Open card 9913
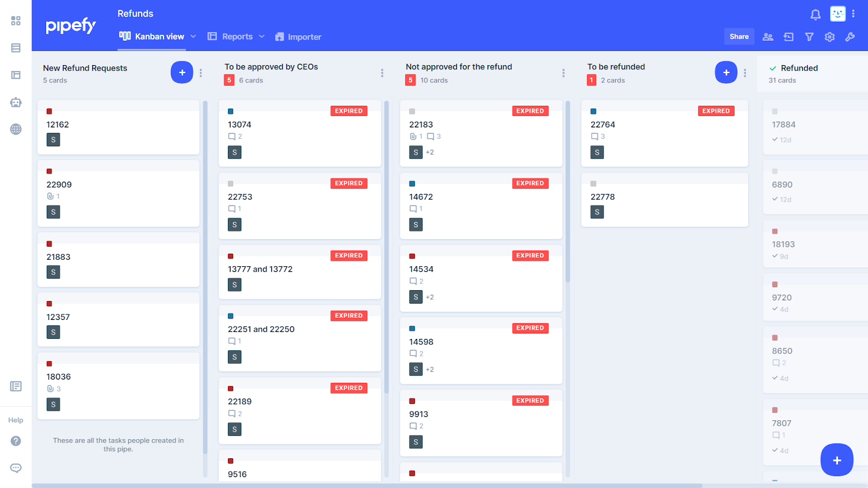Viewport: 868px width, 488px height. pyautogui.click(x=481, y=423)
